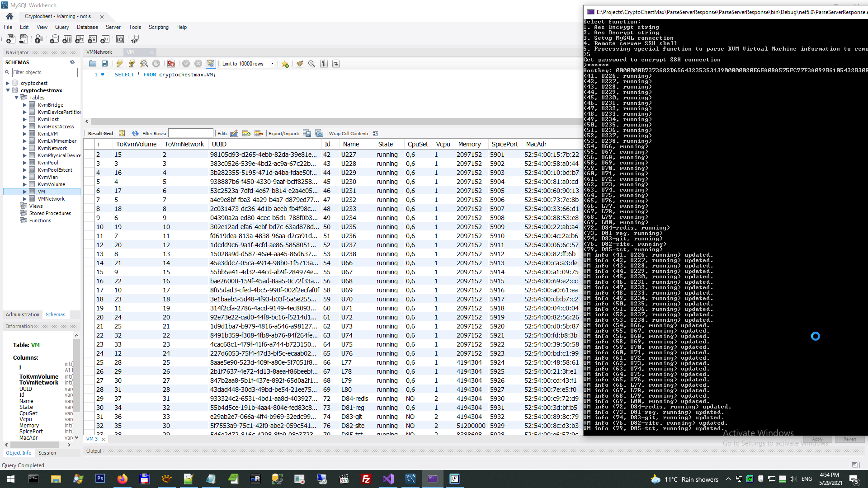The width and height of the screenshot is (868, 488).
Task: Expand the cryptochest schema node
Action: coord(7,83)
